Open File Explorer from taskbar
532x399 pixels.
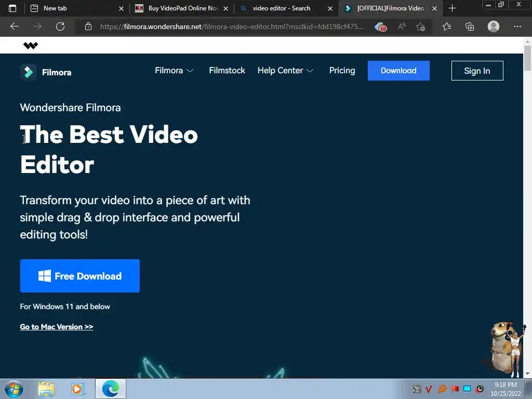tap(46, 389)
